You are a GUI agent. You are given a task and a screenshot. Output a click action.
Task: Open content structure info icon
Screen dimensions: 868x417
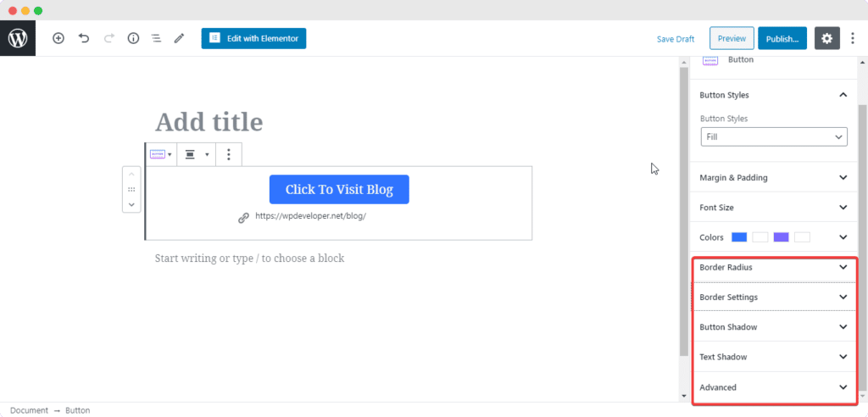(x=133, y=39)
